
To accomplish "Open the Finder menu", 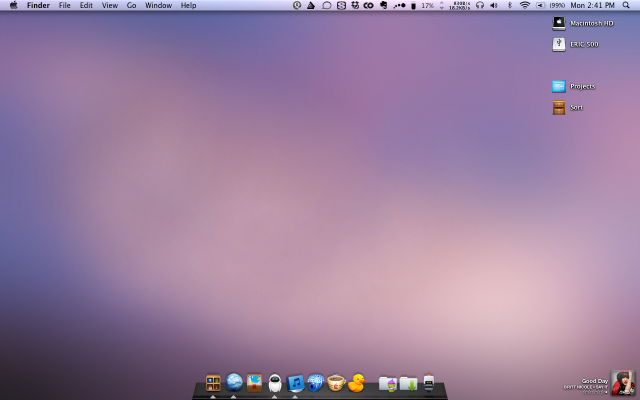I will click(38, 5).
